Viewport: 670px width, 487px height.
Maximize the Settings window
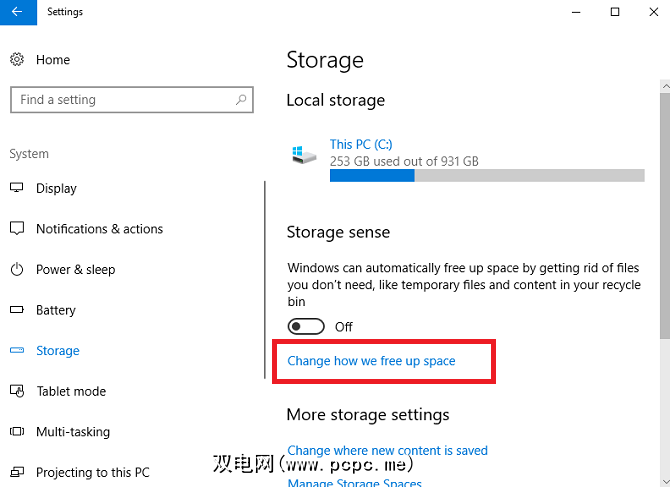point(614,12)
